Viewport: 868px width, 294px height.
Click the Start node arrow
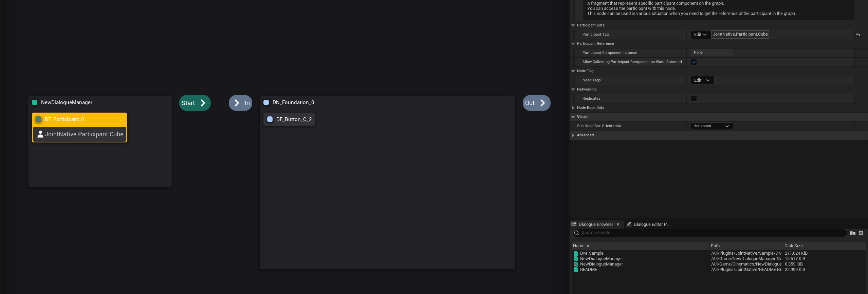(x=203, y=103)
